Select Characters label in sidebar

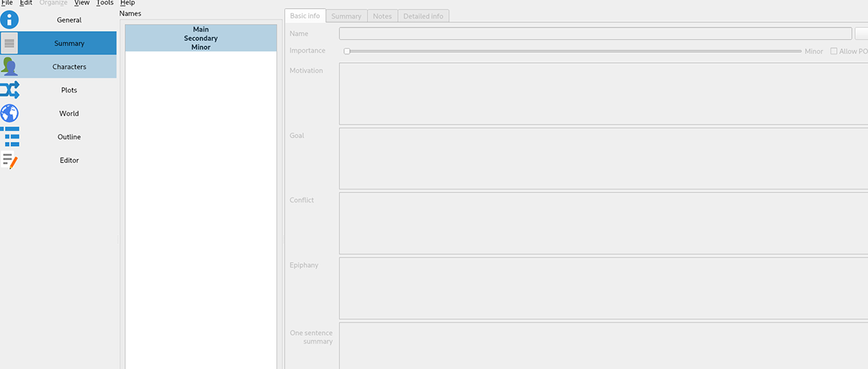coord(69,67)
